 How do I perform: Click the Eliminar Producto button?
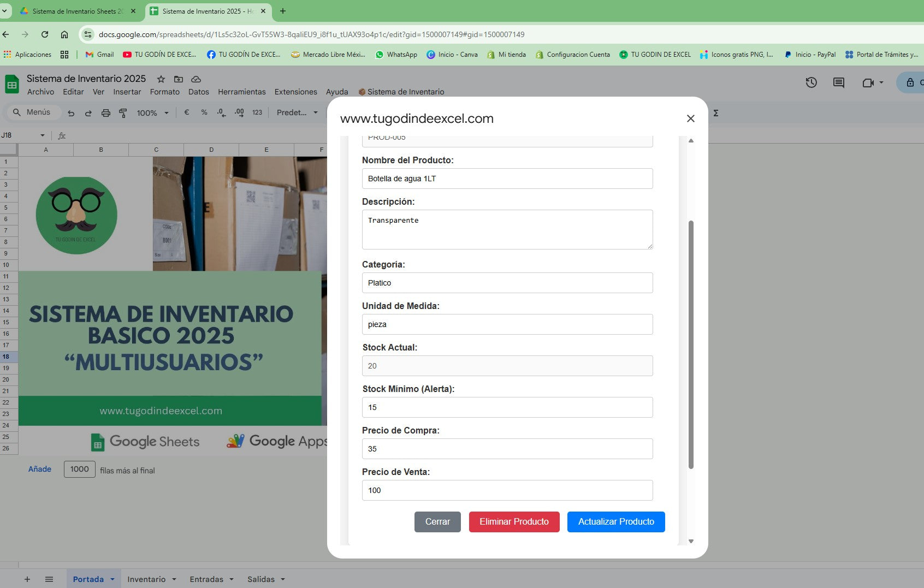point(514,522)
